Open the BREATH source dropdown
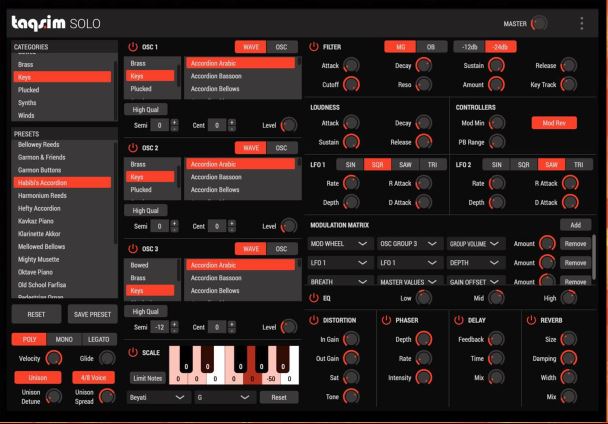 click(x=340, y=282)
